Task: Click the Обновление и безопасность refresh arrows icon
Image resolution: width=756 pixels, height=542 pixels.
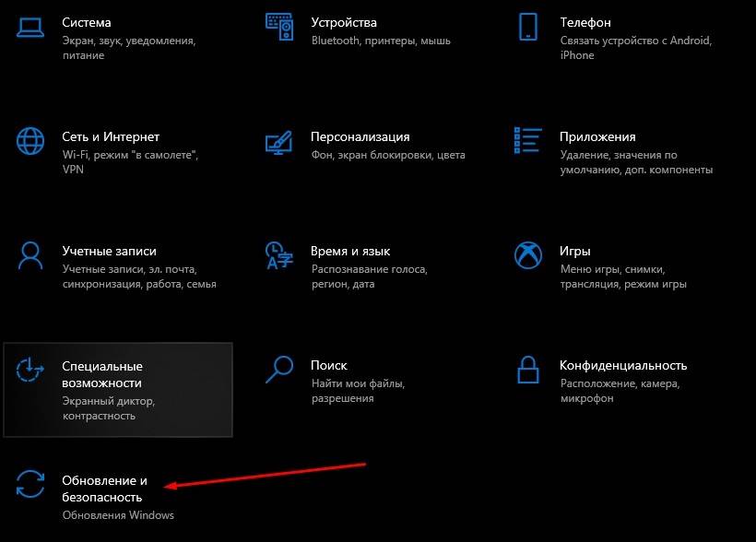Action: point(30,485)
